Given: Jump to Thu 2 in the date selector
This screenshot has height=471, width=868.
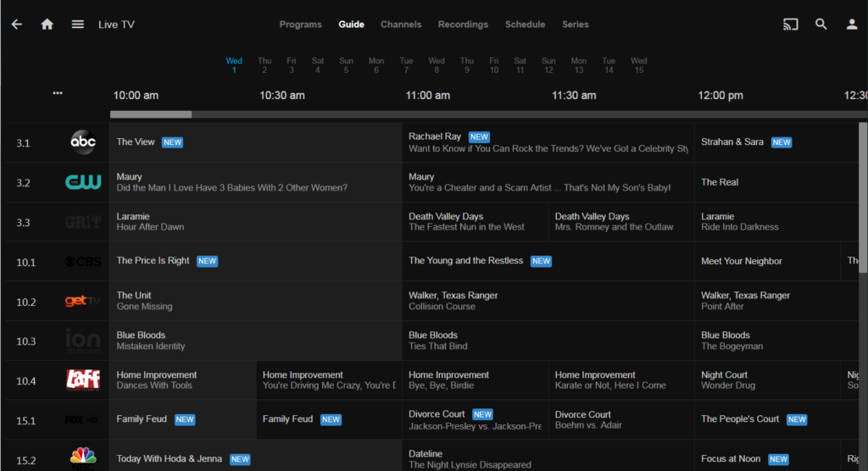Looking at the screenshot, I should point(264,65).
